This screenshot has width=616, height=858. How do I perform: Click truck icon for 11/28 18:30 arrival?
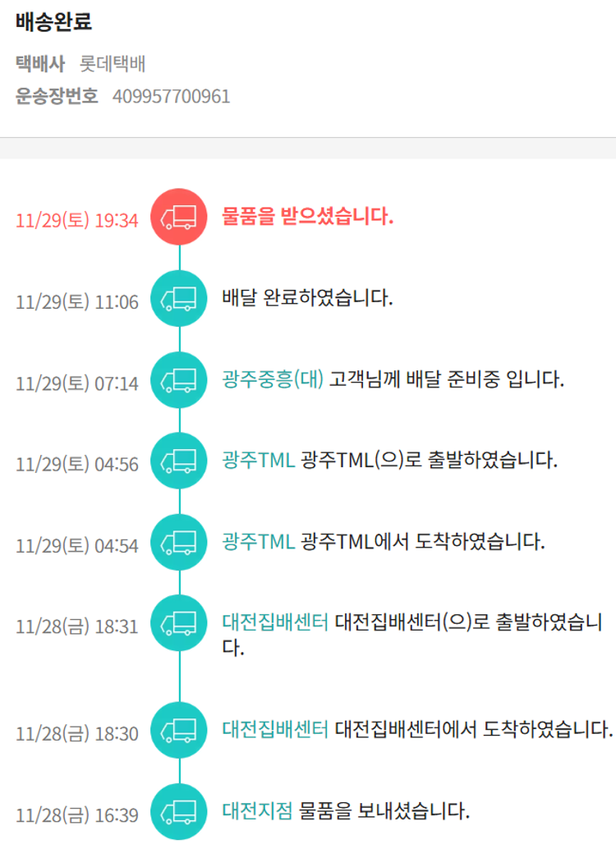(179, 731)
